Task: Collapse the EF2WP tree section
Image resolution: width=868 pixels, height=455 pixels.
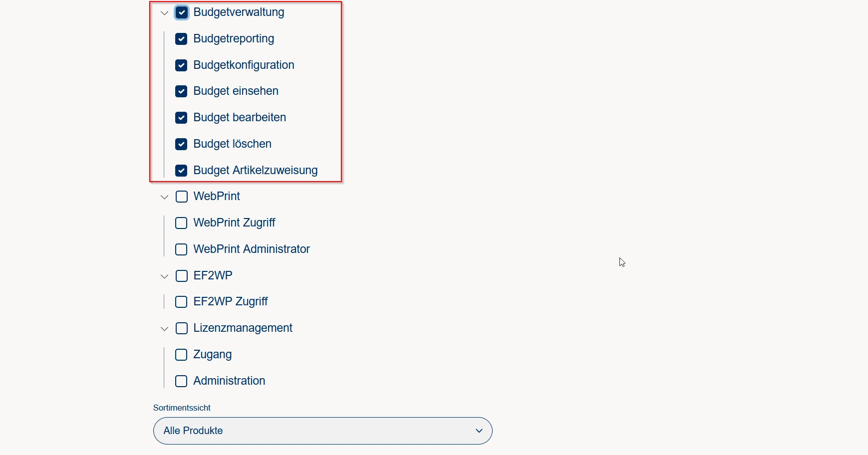Action: click(164, 276)
